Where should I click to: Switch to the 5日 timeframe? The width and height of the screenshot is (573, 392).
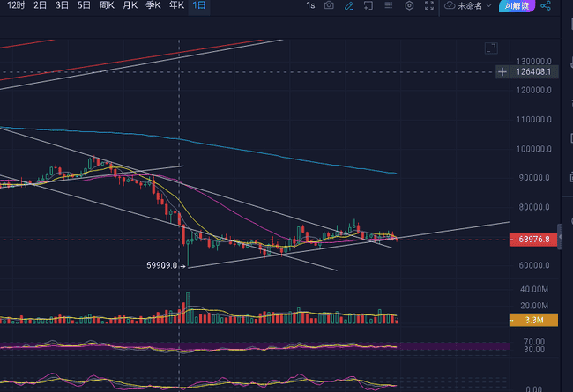84,5
